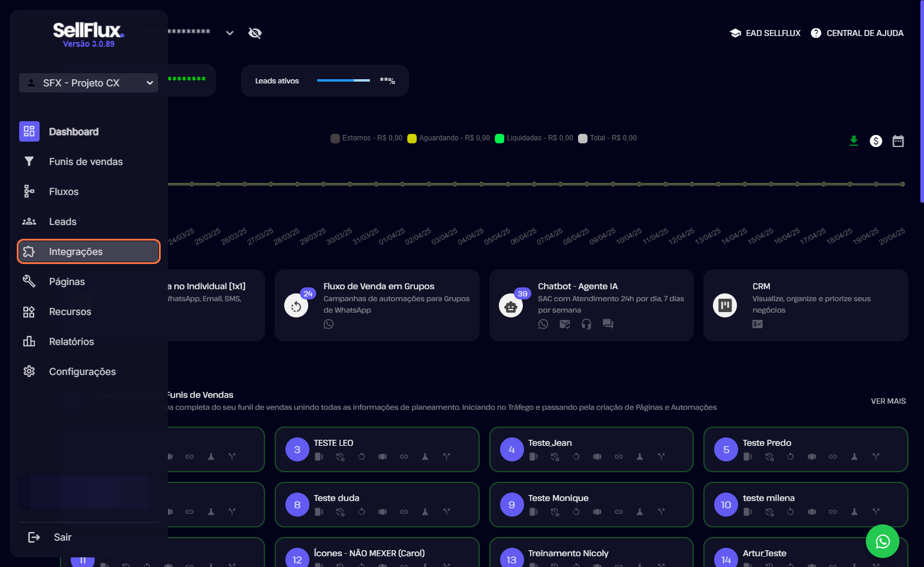
Task: Click the flask icon in TESTE LEO
Action: point(425,457)
